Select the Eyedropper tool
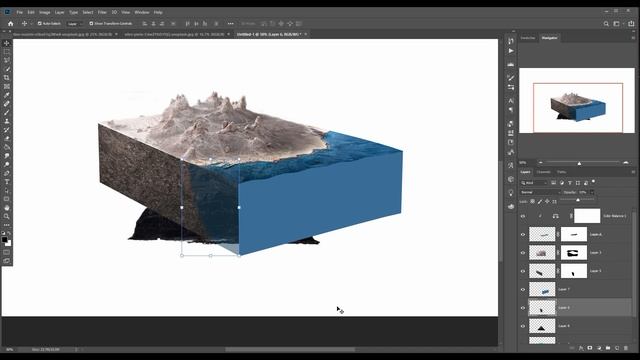Image resolution: width=640 pixels, height=360 pixels. (7, 95)
